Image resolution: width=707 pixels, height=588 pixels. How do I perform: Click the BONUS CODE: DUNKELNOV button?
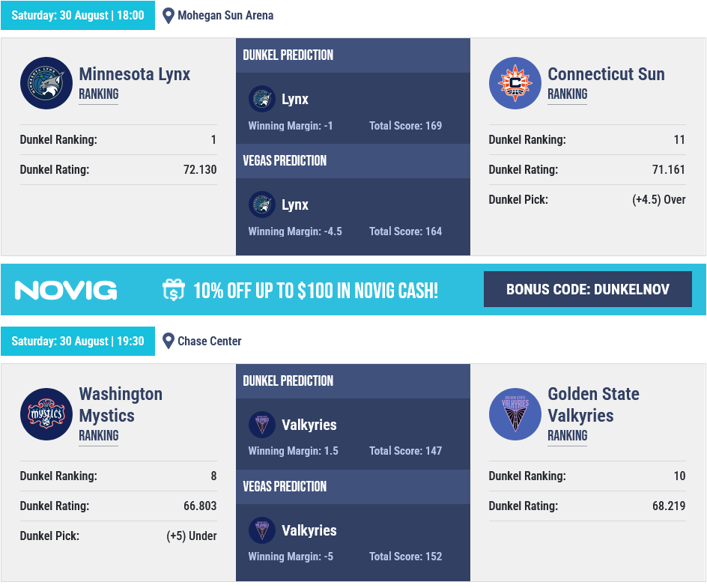point(587,289)
